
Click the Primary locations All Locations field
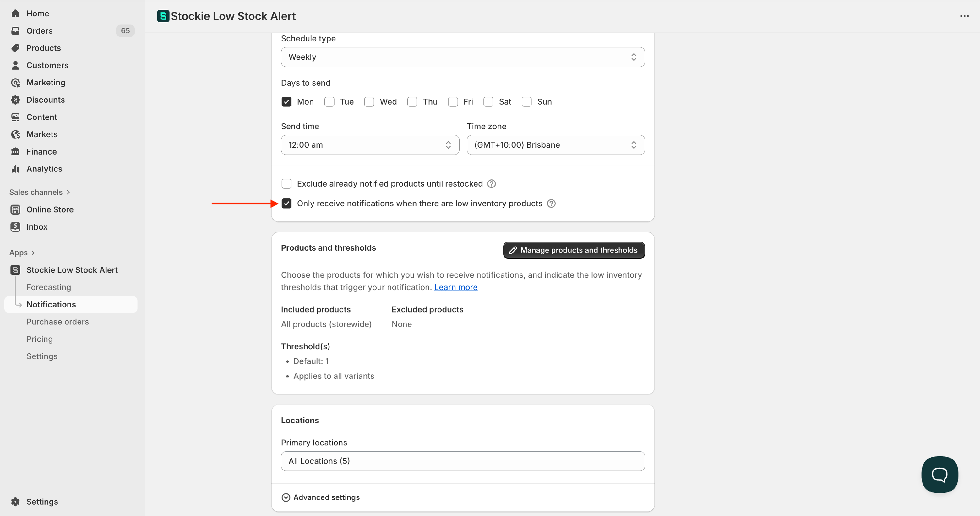462,461
